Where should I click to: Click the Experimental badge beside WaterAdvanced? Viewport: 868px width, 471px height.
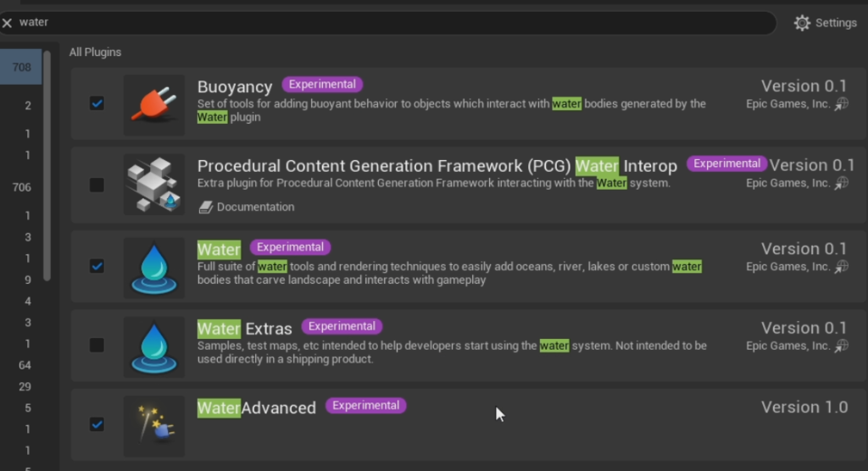tap(365, 405)
